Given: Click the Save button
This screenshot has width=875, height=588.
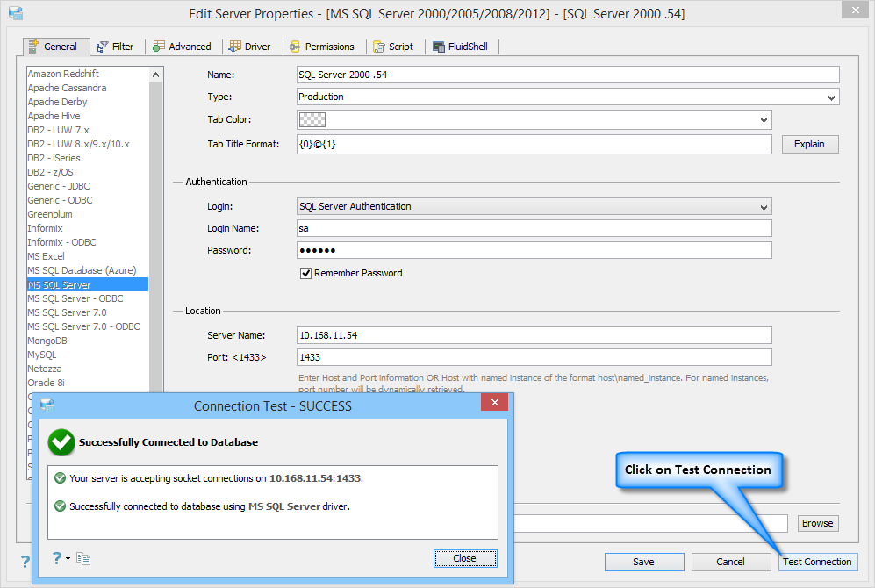Looking at the screenshot, I should [644, 562].
